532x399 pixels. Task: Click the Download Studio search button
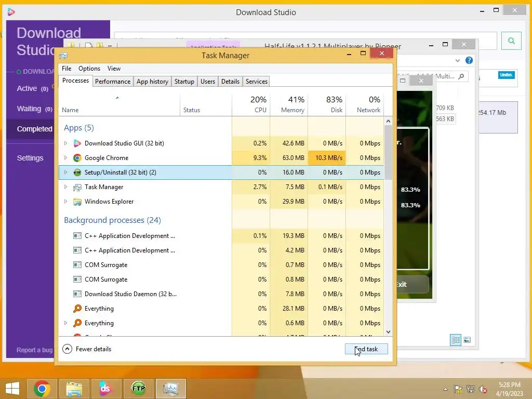coord(511,41)
